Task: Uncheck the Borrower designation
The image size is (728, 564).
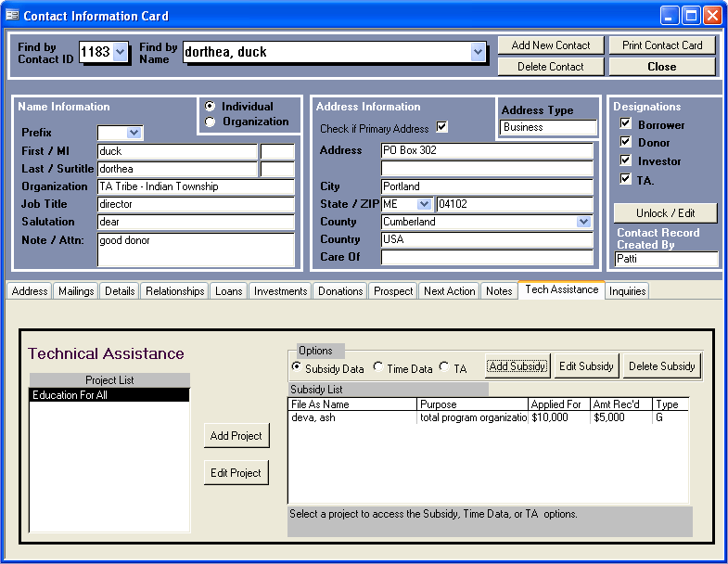Action: [626, 124]
